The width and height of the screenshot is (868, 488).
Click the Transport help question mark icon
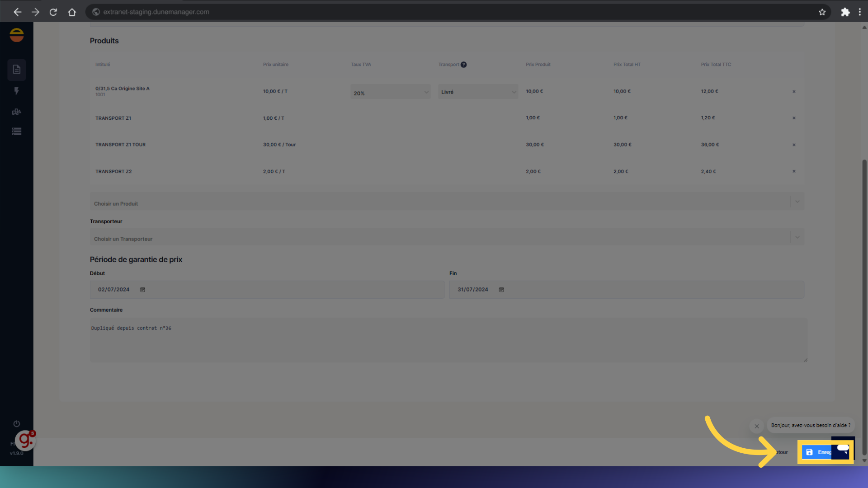[x=464, y=65]
